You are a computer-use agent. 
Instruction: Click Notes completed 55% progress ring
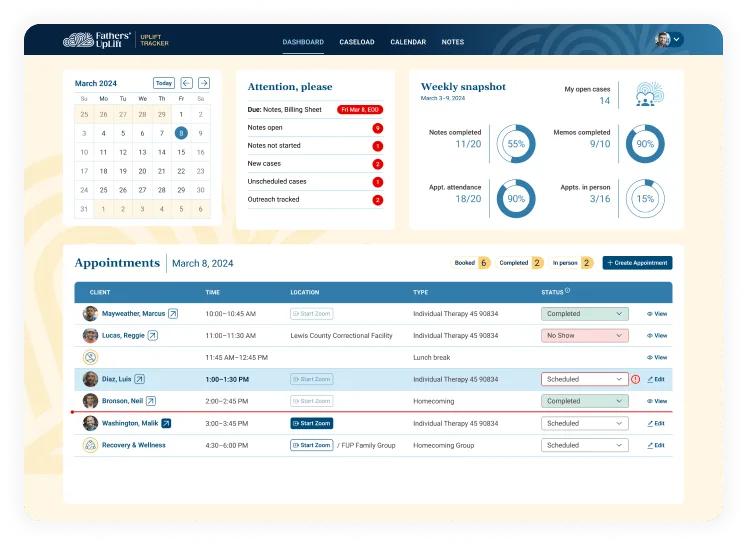point(516,144)
